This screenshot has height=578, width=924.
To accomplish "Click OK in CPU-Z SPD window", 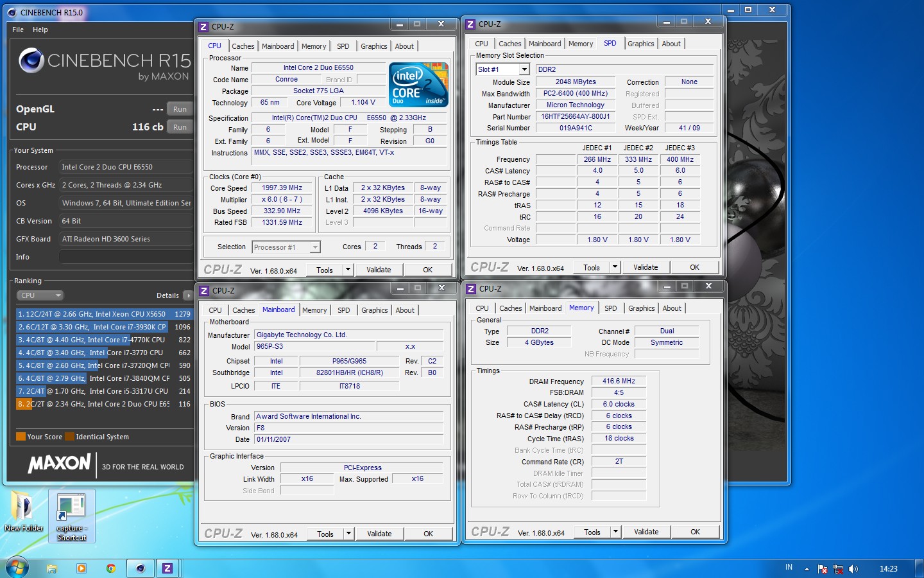I will pos(695,267).
